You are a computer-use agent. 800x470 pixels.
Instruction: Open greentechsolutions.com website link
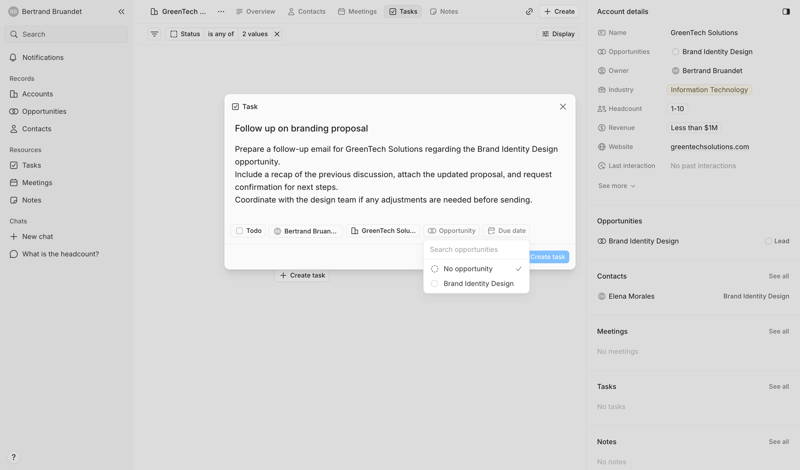point(710,147)
